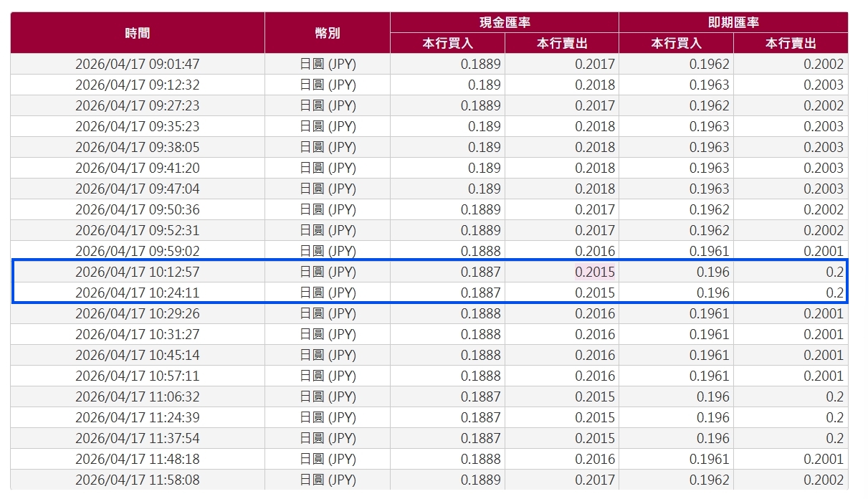Viewport: 868px width, 499px height.
Task: Select the time 2026/04/17 09:52:31
Action: pos(138,230)
